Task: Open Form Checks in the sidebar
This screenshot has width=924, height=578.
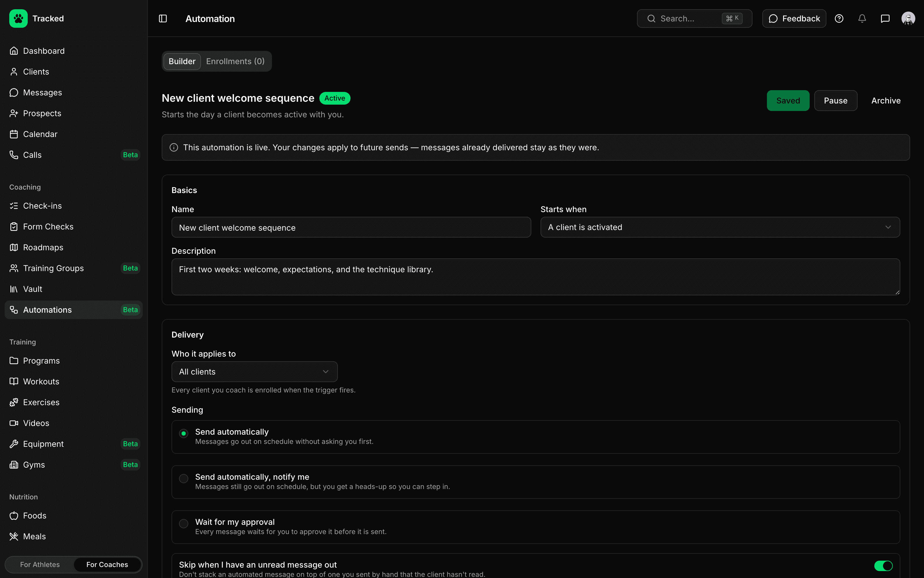Action: (73, 227)
